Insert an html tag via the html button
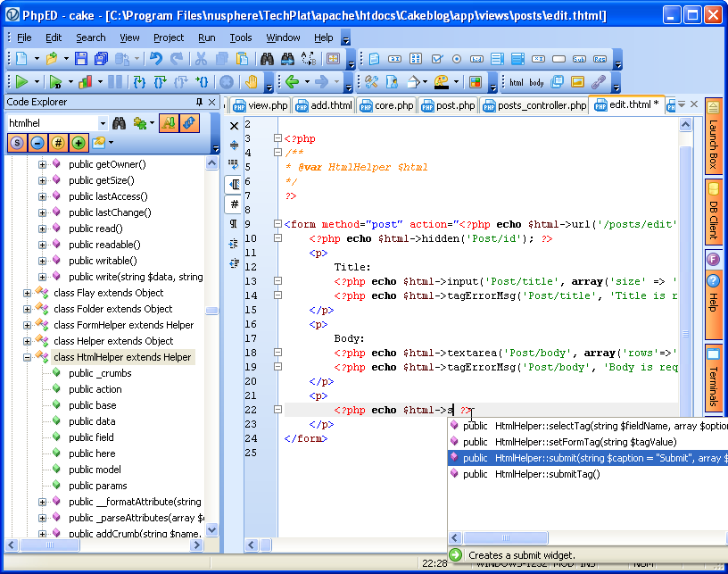728x574 pixels. pyautogui.click(x=516, y=82)
